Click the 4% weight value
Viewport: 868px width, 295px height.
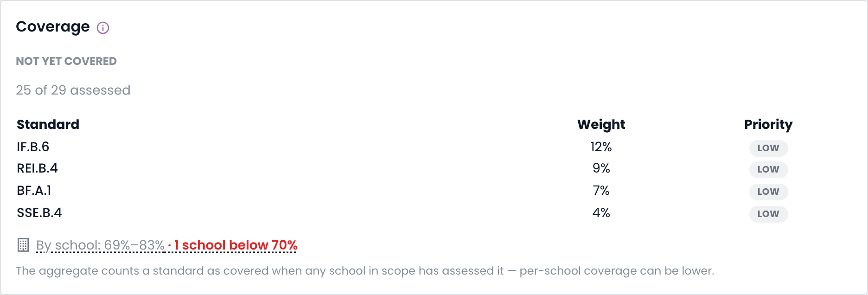pyautogui.click(x=601, y=213)
